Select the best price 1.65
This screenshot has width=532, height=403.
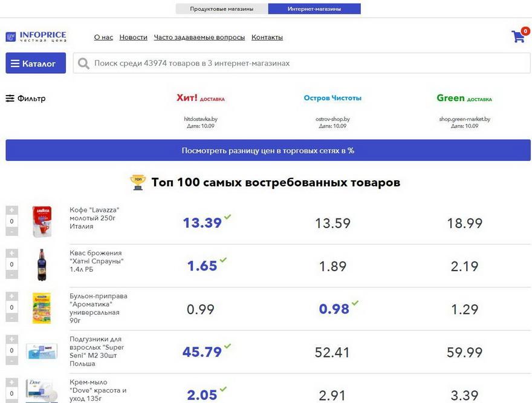pos(202,266)
